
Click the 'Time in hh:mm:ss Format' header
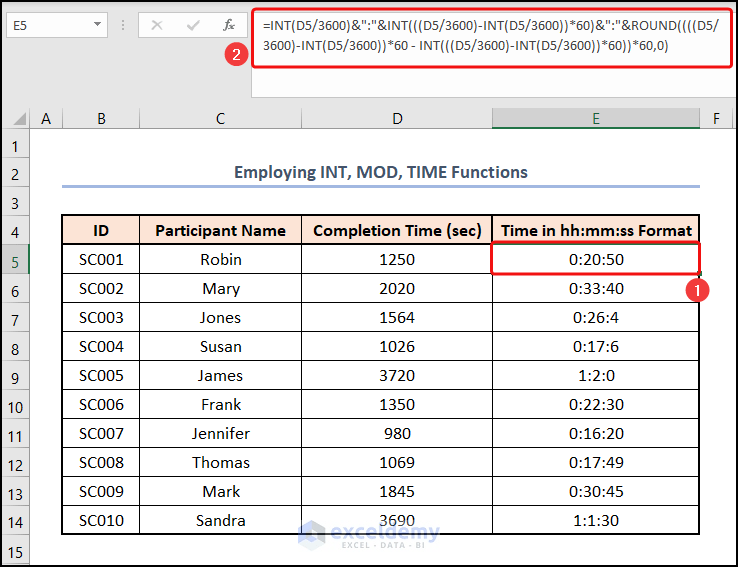(596, 230)
